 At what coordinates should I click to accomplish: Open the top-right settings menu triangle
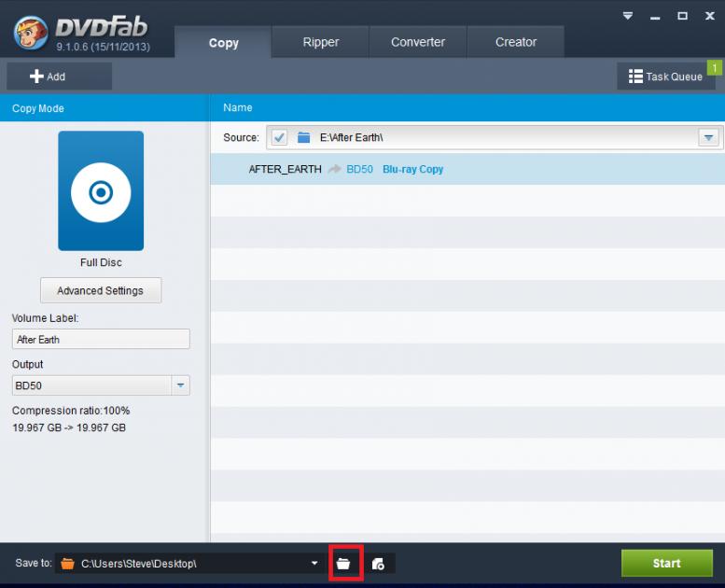[628, 16]
